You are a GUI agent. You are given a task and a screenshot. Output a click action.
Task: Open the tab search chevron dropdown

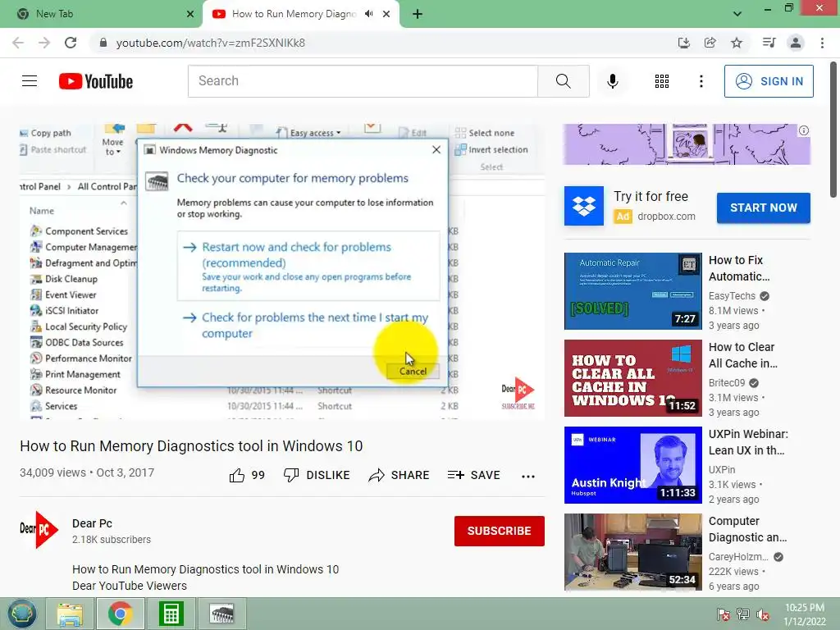(737, 14)
